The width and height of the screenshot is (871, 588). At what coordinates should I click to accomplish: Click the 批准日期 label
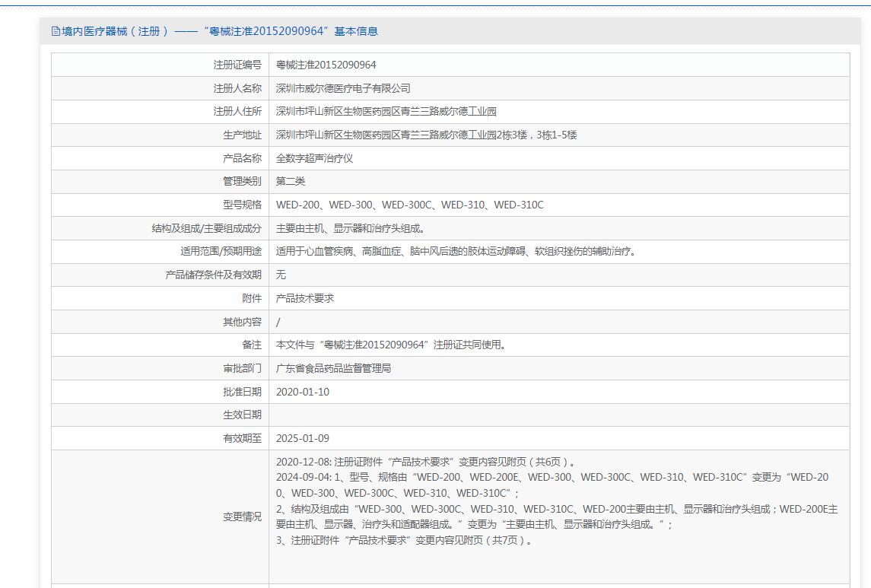pos(242,392)
